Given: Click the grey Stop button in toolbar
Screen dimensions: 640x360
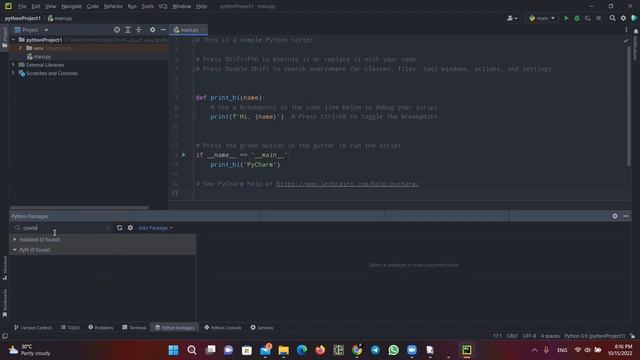Looking at the screenshot, I should [x=598, y=18].
